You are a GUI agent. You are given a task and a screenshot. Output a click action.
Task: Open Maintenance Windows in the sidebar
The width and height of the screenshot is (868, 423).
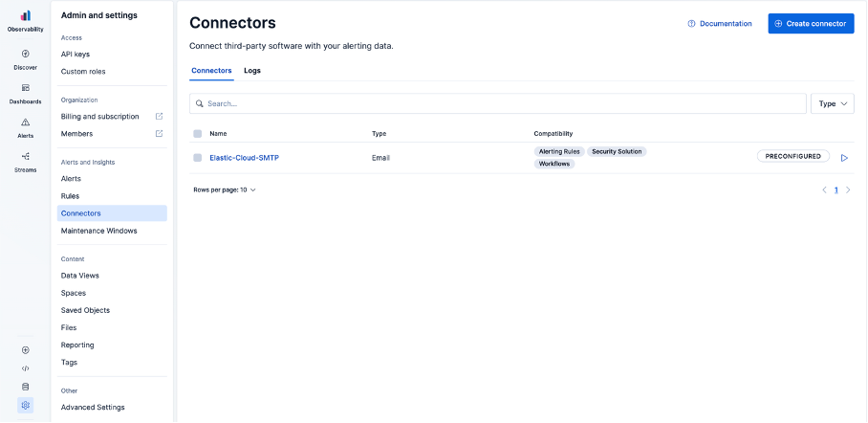tap(98, 231)
